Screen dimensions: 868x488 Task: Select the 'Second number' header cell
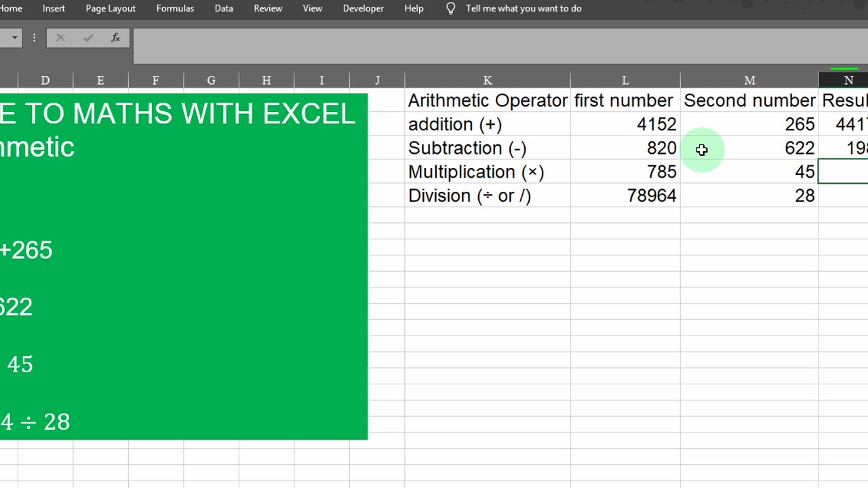point(749,100)
